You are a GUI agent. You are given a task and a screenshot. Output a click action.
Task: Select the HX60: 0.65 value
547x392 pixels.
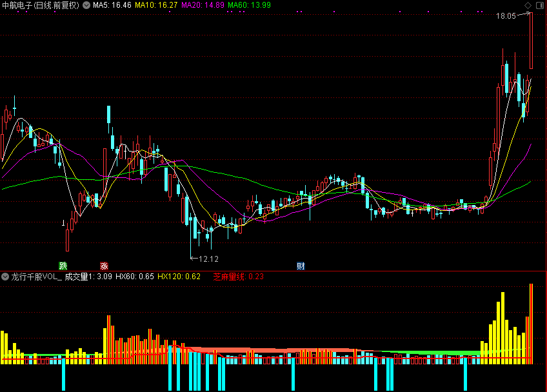135,277
